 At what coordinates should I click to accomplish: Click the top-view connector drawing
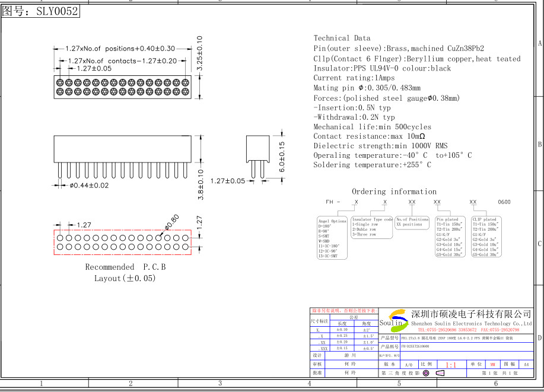coord(122,87)
